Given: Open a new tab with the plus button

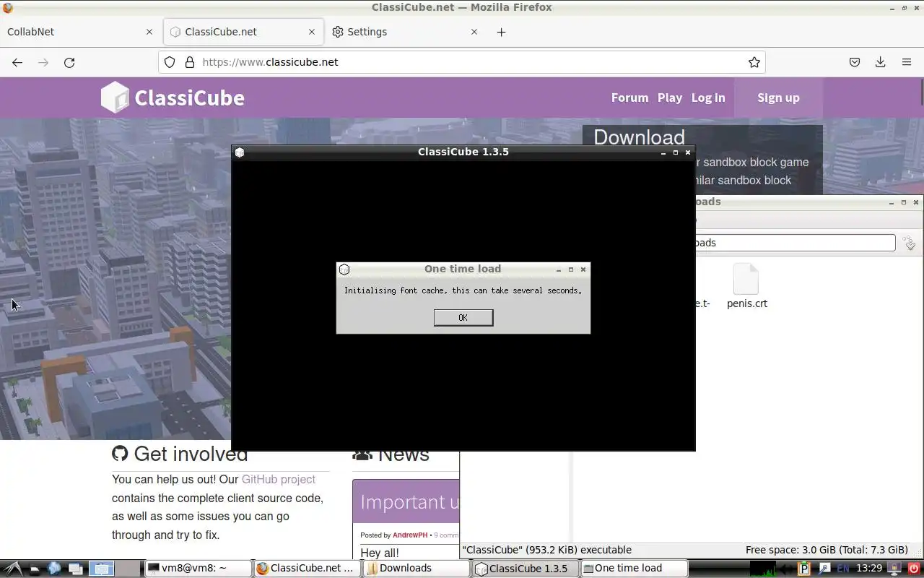Looking at the screenshot, I should point(502,32).
